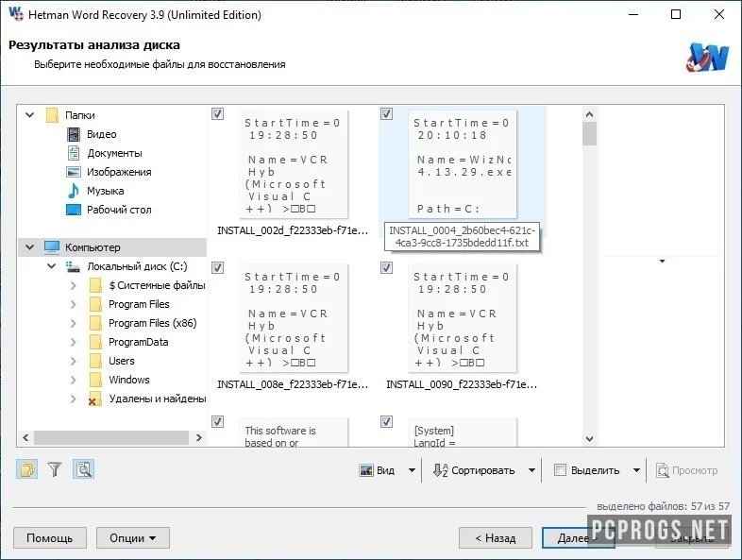Expand the Program Files (x86) folder
Image resolution: width=742 pixels, height=560 pixels.
73,323
